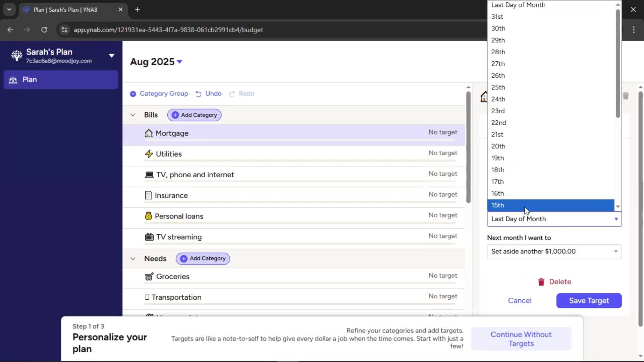The width and height of the screenshot is (644, 362).
Task: Click No target on the Insurance row
Action: (x=443, y=194)
